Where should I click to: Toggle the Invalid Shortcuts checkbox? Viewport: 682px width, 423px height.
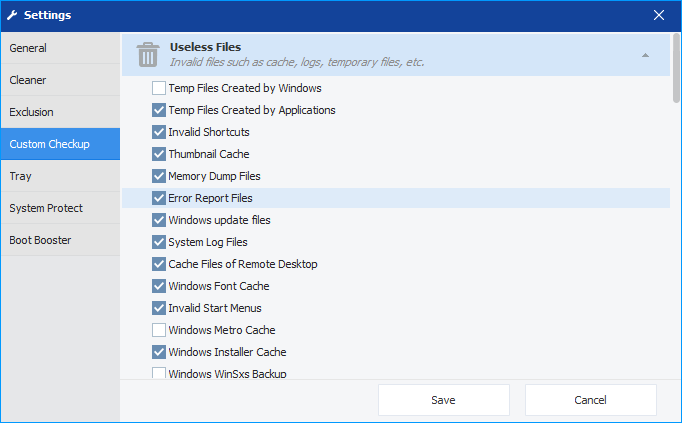click(159, 132)
